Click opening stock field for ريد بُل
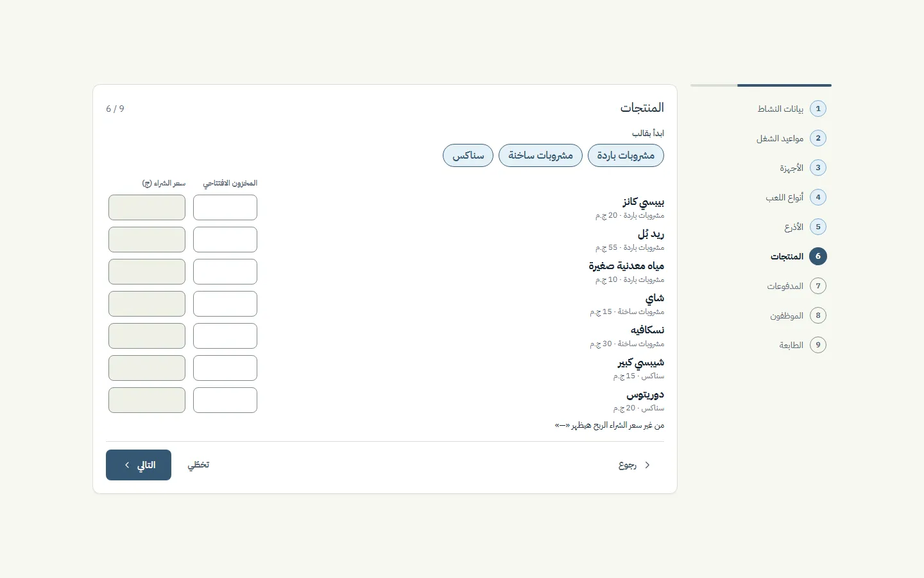Image resolution: width=924 pixels, height=578 pixels. (225, 240)
